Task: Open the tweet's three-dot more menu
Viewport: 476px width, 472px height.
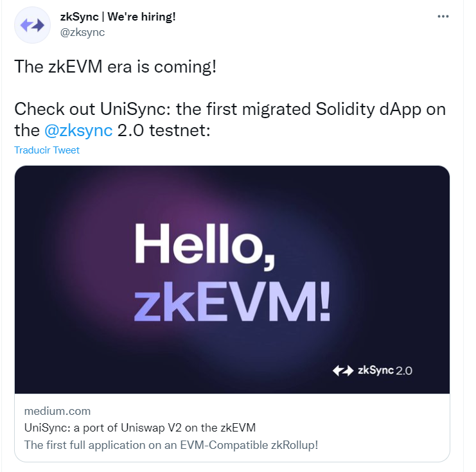Action: (x=443, y=17)
